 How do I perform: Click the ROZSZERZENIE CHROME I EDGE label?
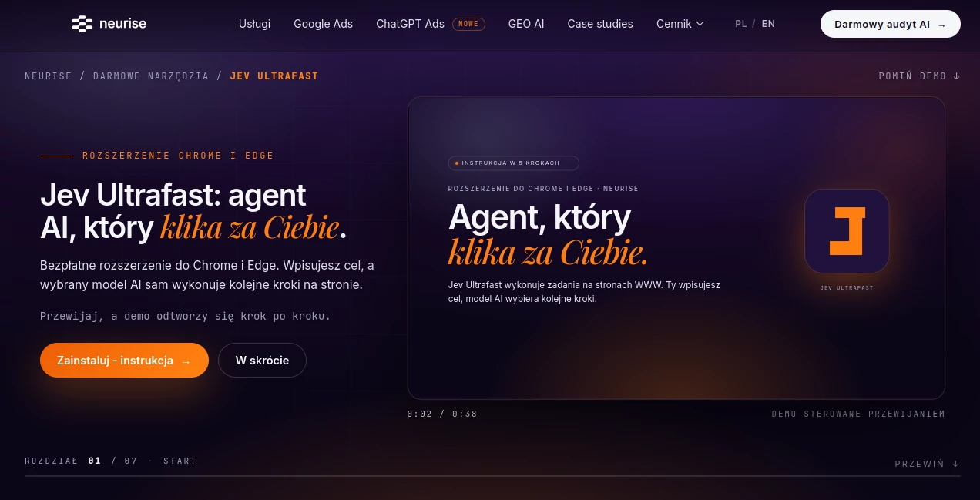point(178,156)
